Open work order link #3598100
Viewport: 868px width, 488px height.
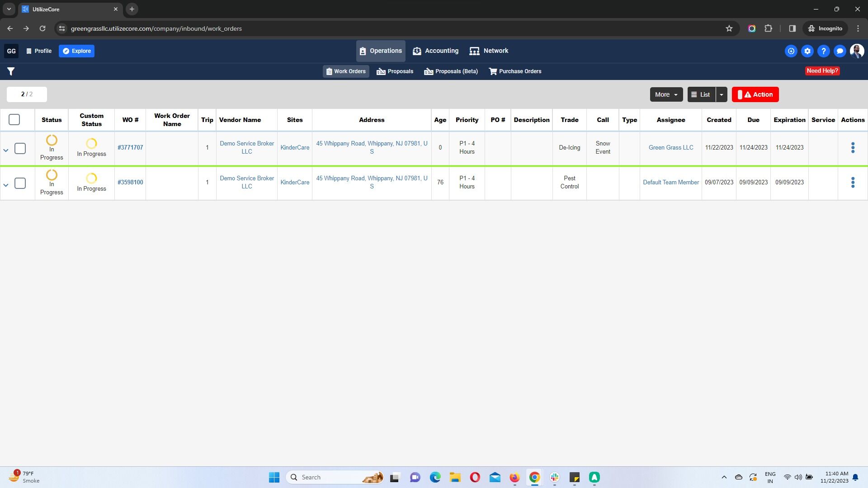click(130, 183)
